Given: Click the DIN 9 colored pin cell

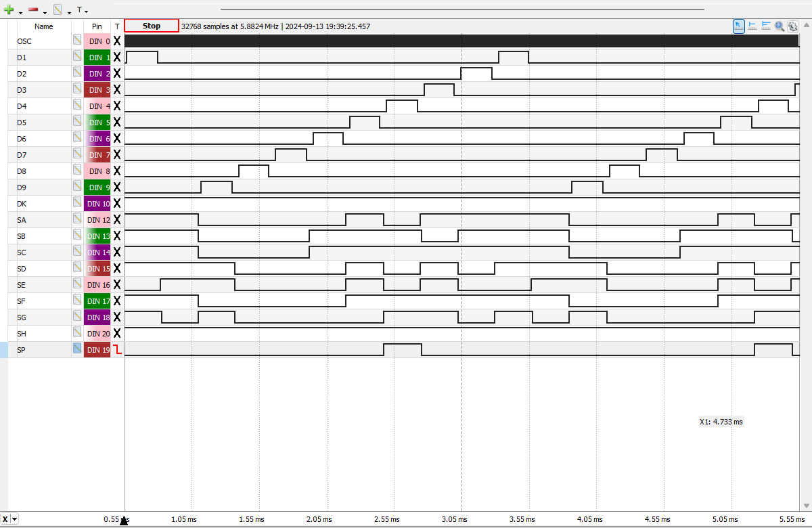Looking at the screenshot, I should tap(97, 188).
